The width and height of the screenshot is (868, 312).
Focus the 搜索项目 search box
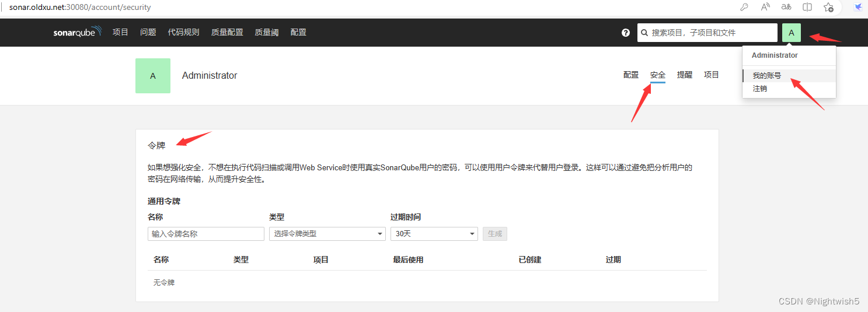(x=707, y=33)
